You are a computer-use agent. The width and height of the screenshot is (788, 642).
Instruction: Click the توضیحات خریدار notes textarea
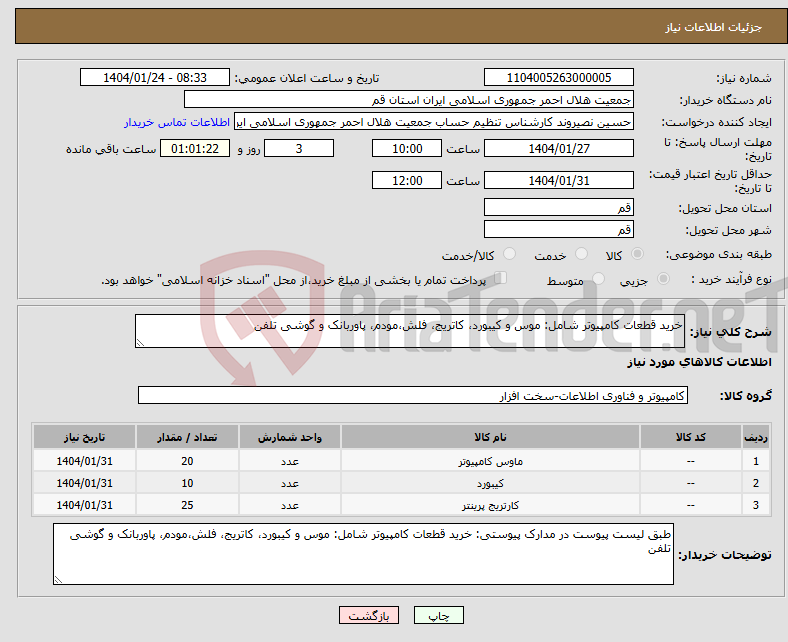pos(363,554)
